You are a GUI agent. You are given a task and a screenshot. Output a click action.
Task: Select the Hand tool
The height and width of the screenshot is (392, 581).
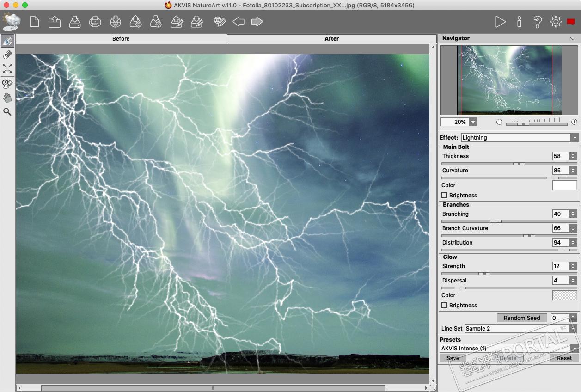click(7, 98)
